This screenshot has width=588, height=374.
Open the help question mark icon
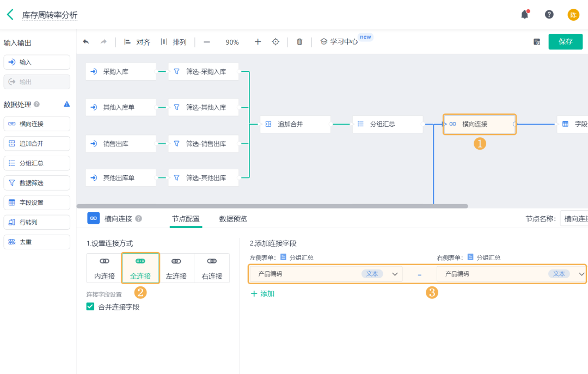(549, 15)
